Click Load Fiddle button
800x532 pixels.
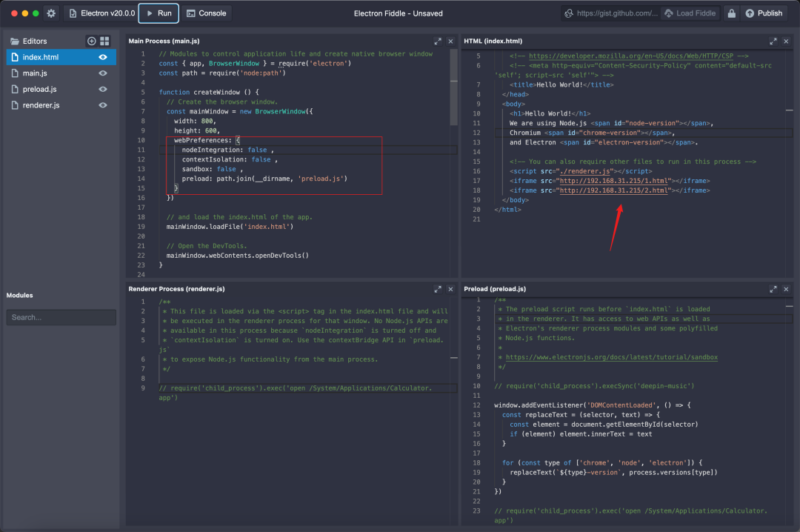click(690, 13)
